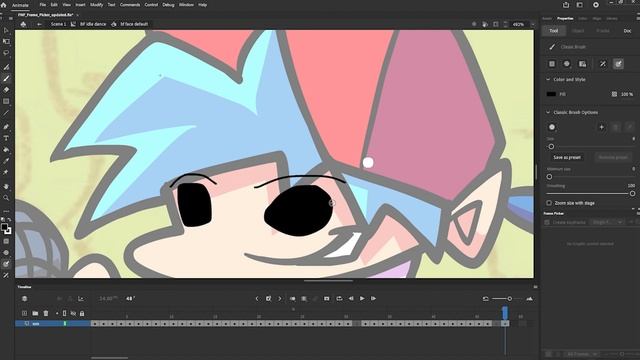Open the black Fill color swatch
The height and width of the screenshot is (360, 640).
tap(551, 94)
